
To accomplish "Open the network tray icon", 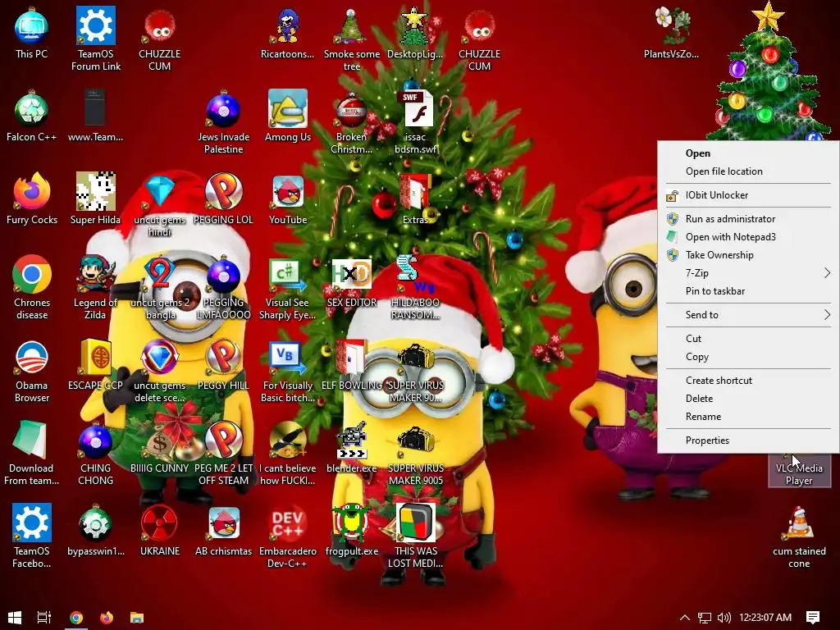I will pyautogui.click(x=705, y=618).
